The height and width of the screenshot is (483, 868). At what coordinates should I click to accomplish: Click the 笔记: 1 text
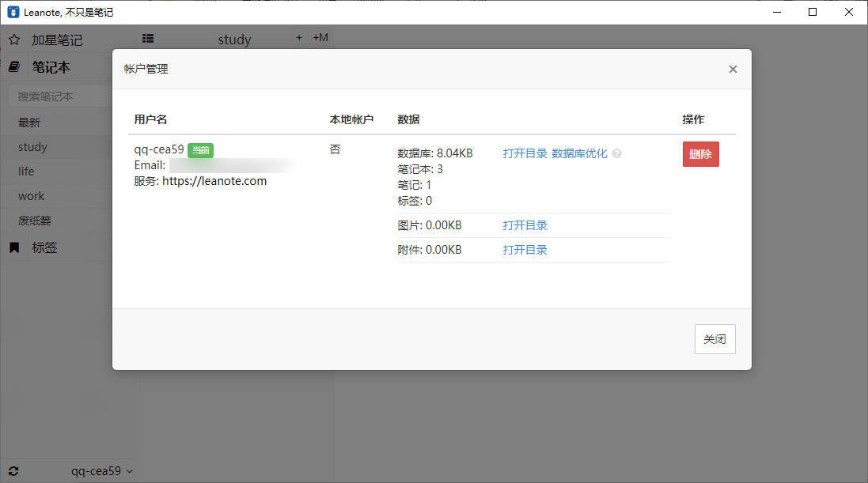point(414,185)
